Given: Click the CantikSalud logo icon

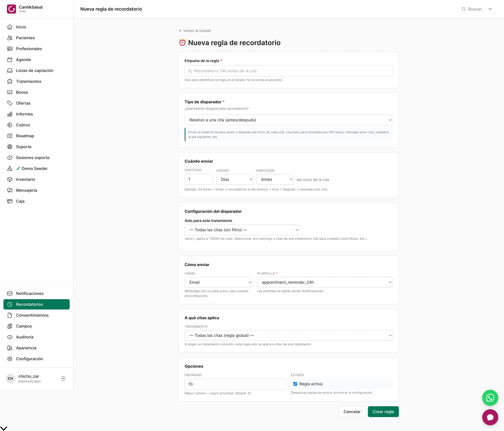Looking at the screenshot, I should 11,9.
